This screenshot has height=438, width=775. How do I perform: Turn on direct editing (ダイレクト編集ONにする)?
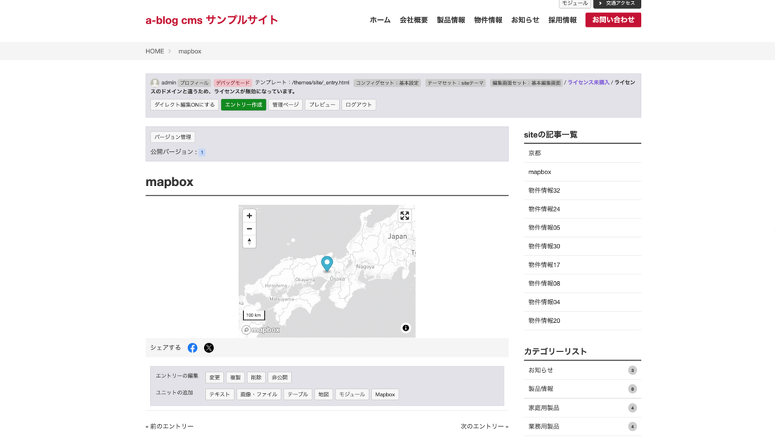coord(184,105)
